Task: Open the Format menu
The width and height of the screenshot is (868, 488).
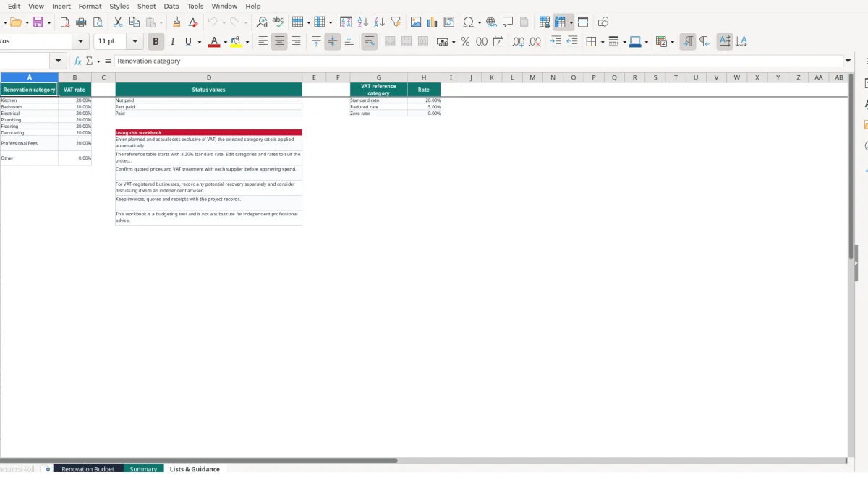Action: pyautogui.click(x=90, y=6)
